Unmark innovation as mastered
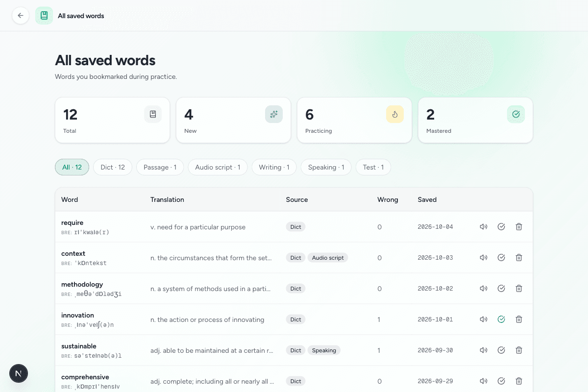Screen dimensions: 588x392 tap(501, 319)
